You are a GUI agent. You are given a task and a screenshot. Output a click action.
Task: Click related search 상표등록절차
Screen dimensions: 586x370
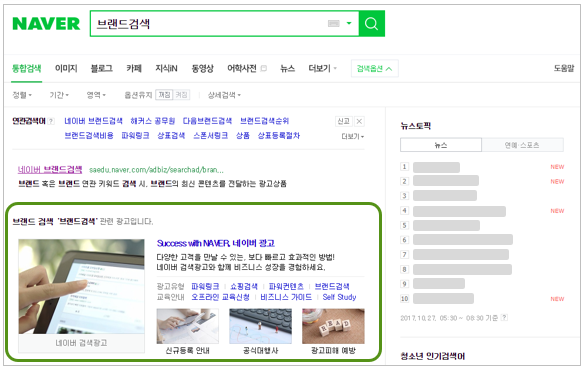click(x=278, y=135)
